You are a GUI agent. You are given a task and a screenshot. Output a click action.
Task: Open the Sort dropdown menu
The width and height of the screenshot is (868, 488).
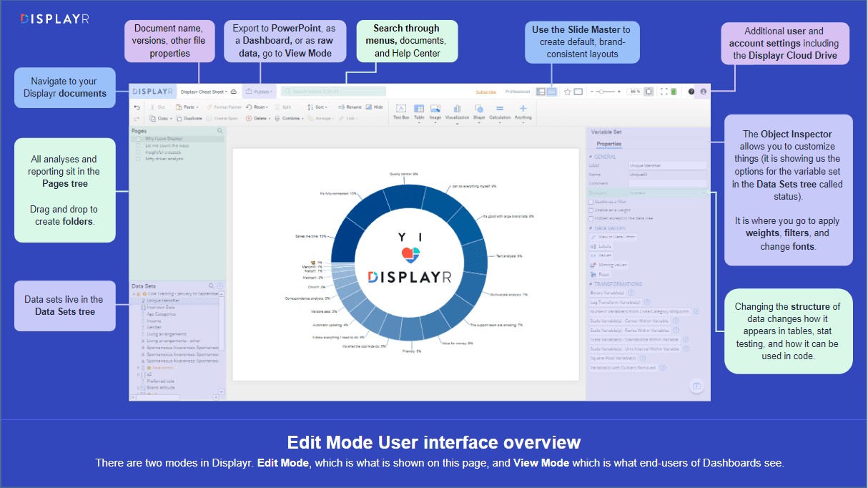(321, 107)
